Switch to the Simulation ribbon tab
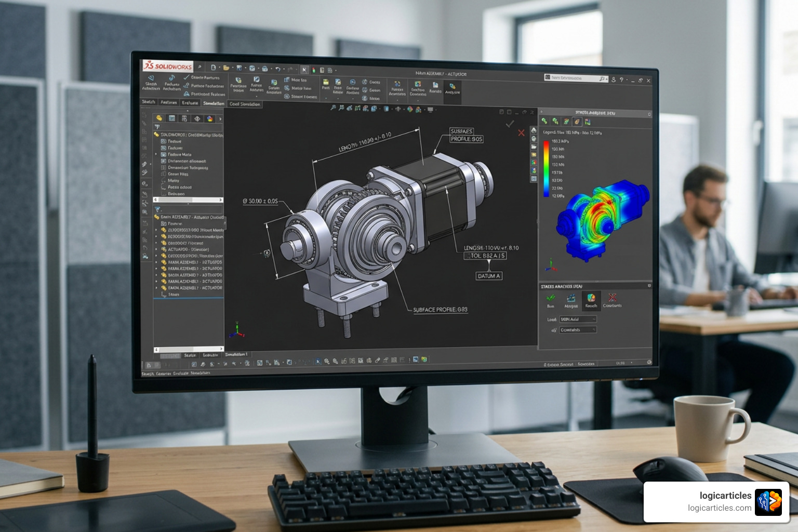 (x=214, y=103)
